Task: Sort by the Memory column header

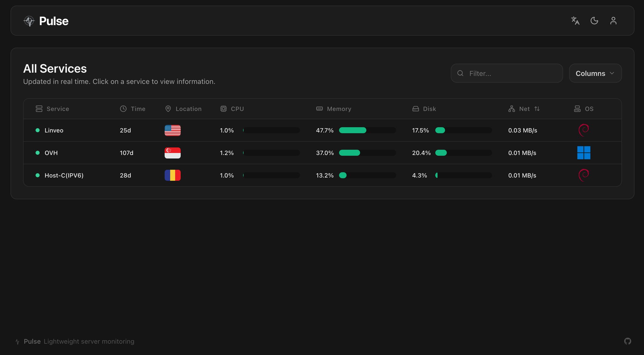Action: tap(339, 109)
